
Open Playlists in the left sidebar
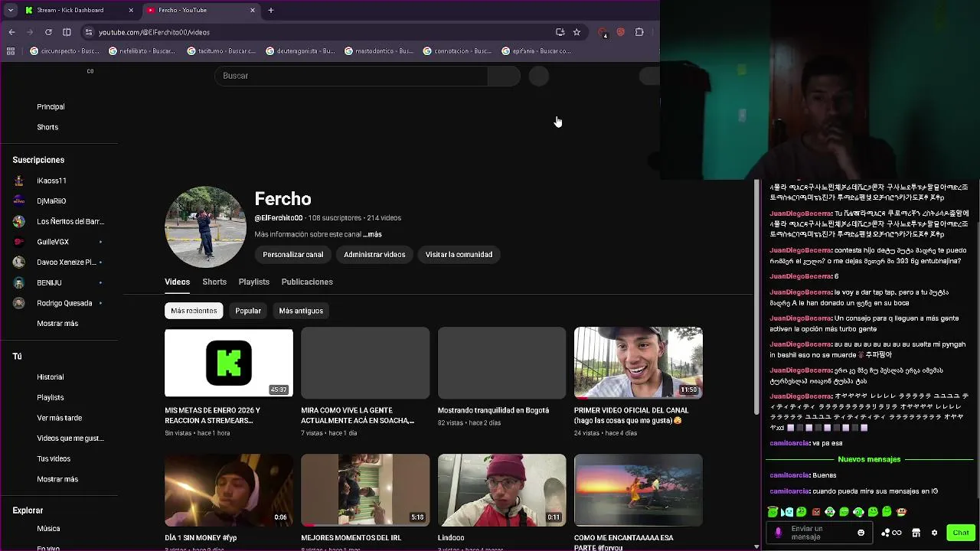point(51,397)
